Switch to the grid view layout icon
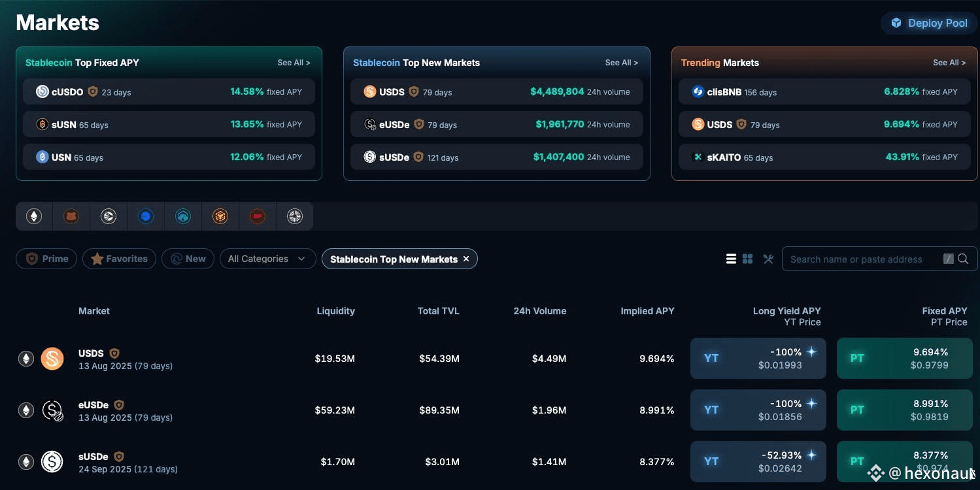 click(x=748, y=259)
